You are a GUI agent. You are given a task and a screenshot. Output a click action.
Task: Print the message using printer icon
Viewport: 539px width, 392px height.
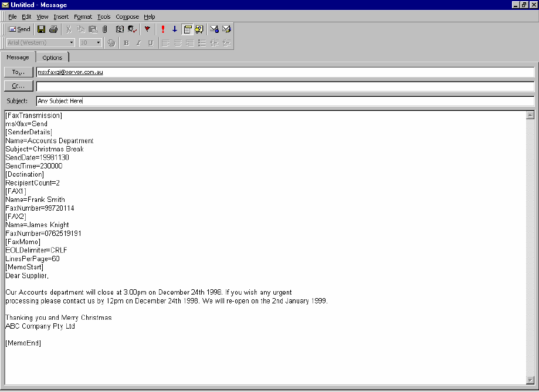click(53, 29)
